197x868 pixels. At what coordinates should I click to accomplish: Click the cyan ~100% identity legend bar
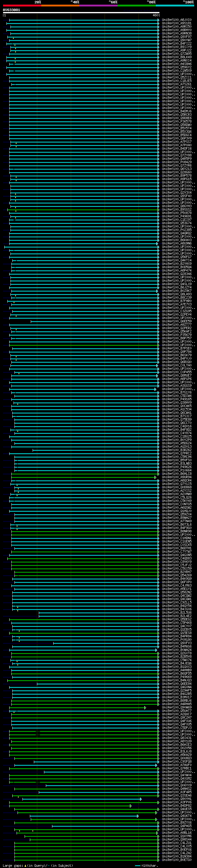coord(175,6)
